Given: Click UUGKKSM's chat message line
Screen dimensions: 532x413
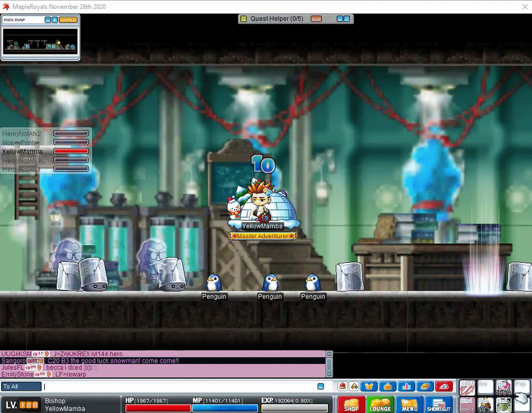Looking at the screenshot, I should [x=163, y=354].
